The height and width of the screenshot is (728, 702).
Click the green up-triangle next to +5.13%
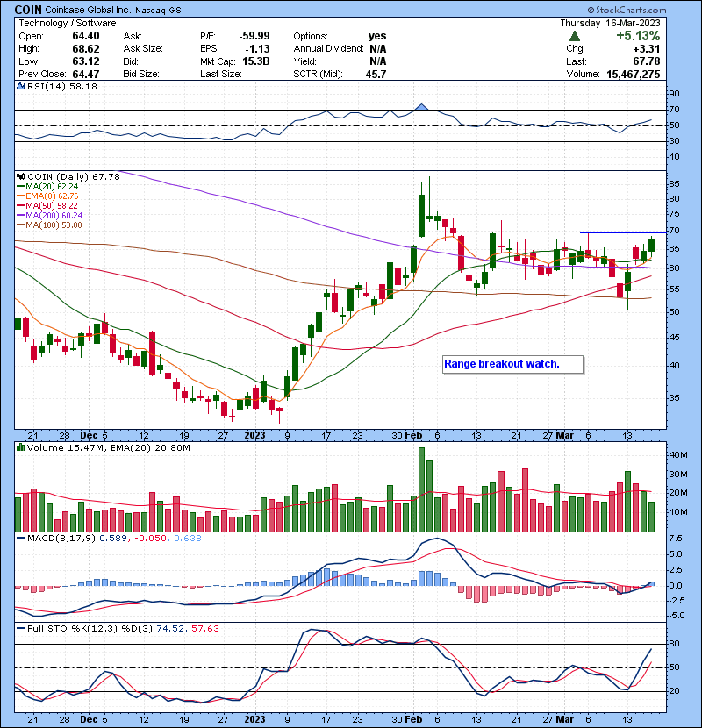[574, 36]
